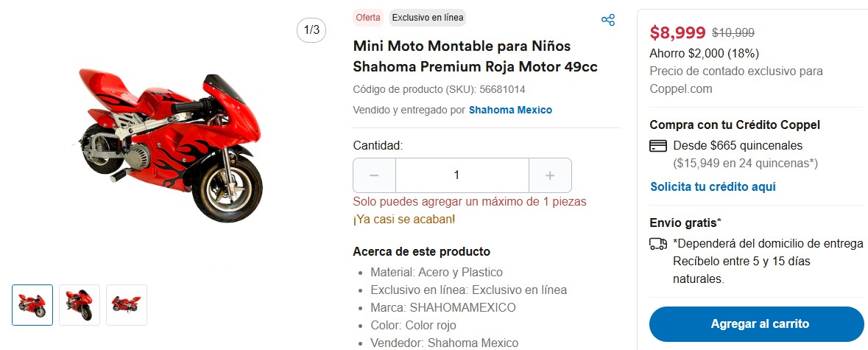Click the 1/3 image counter

pyautogui.click(x=312, y=30)
